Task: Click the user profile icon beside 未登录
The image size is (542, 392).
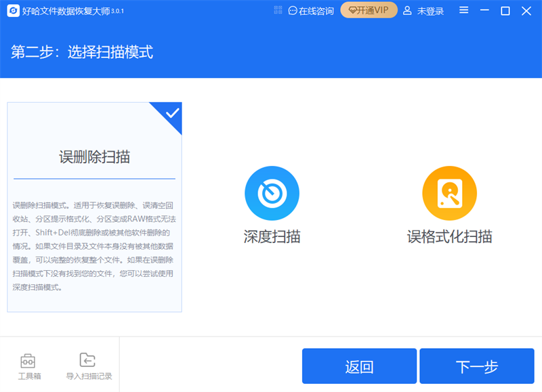Action: click(x=406, y=10)
